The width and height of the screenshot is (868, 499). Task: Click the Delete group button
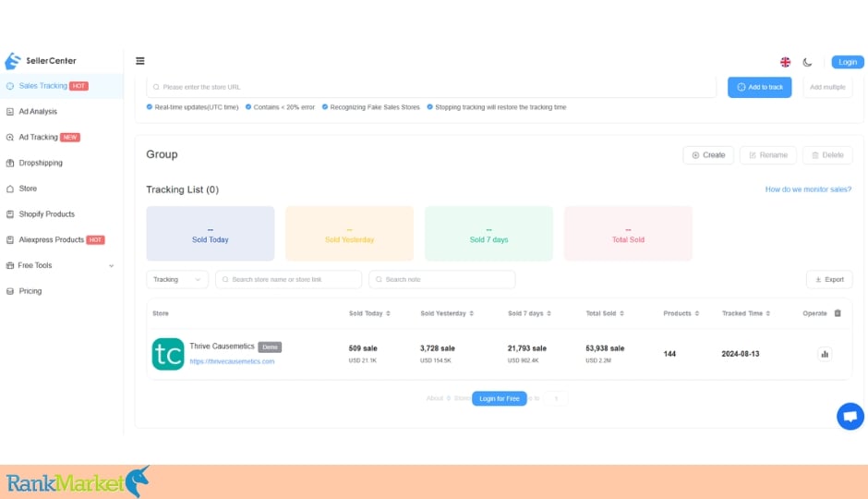click(827, 155)
